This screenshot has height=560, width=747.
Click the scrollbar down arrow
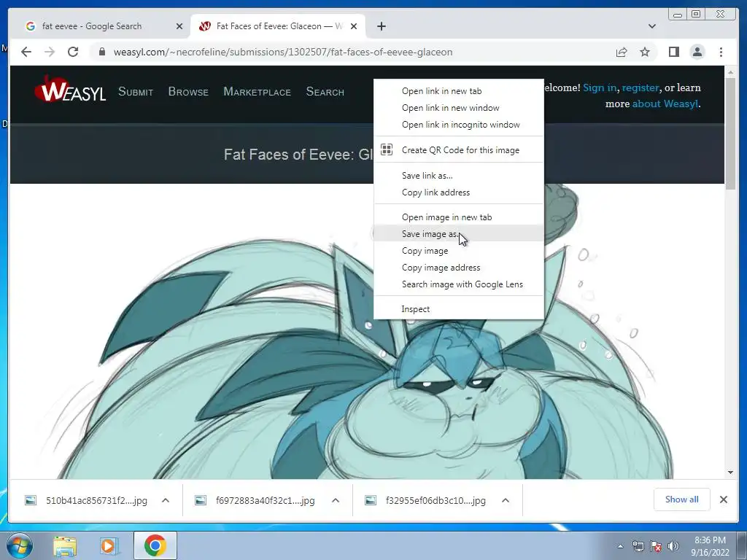tap(731, 472)
